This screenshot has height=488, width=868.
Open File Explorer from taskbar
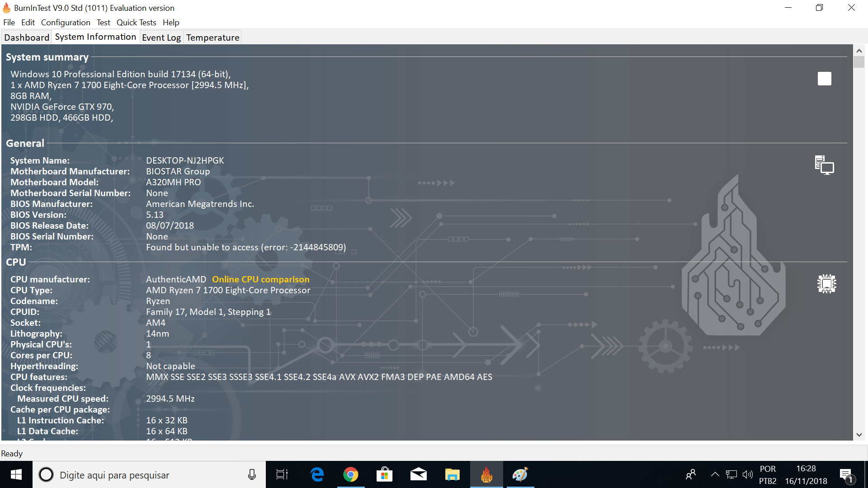(x=453, y=474)
